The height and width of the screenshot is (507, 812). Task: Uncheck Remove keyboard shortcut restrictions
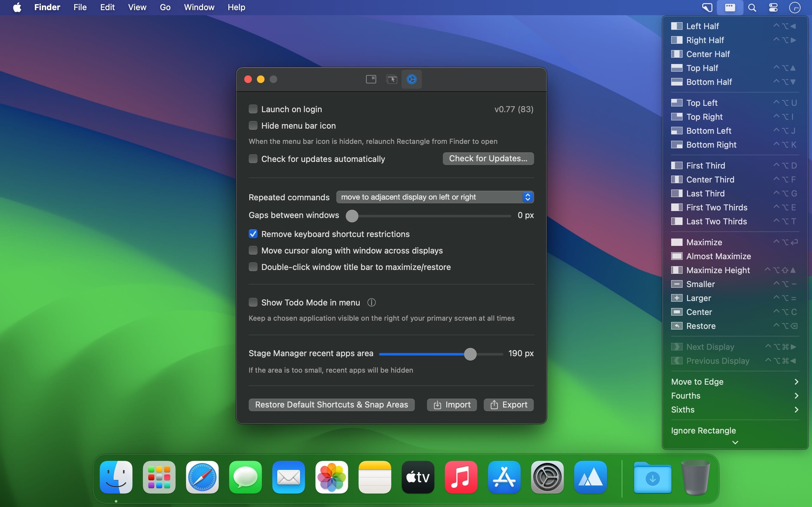[253, 234]
